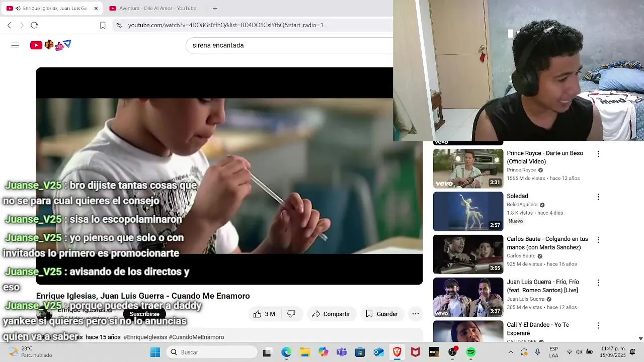Open Spotify from the taskbar
The height and width of the screenshot is (362, 644).
(x=471, y=352)
